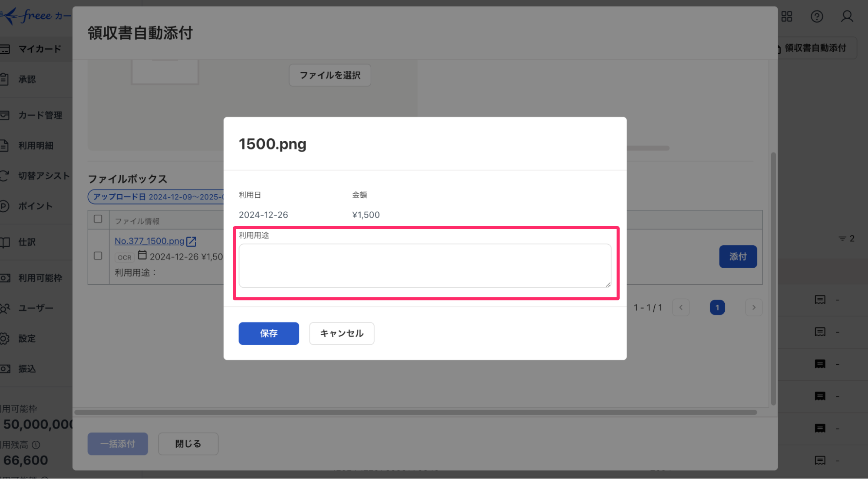Click the 保存 button in the dialog
Viewport: 868px width, 479px height.
(269, 333)
